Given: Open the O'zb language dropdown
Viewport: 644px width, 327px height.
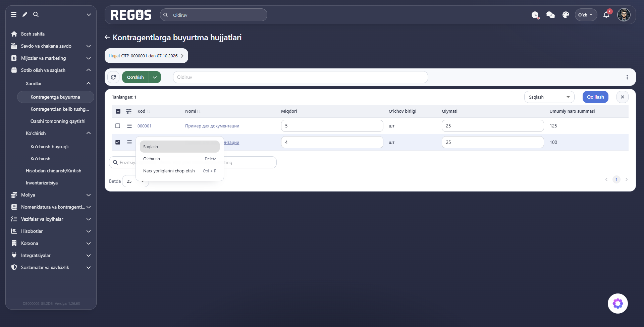Looking at the screenshot, I should pyautogui.click(x=586, y=15).
